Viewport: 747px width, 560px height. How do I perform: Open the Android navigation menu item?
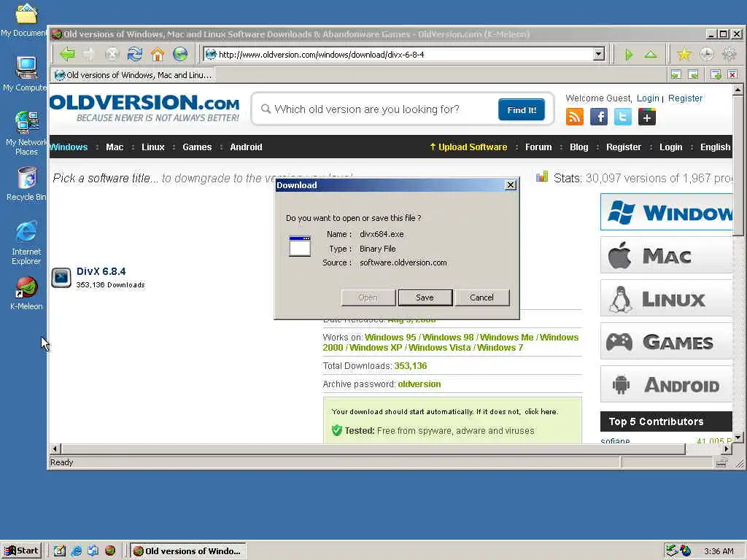[246, 147]
